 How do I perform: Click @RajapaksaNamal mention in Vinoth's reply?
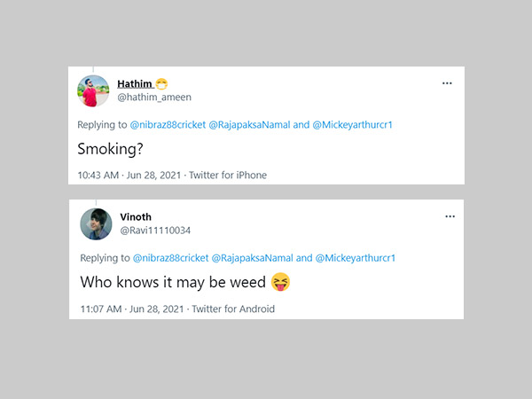(x=252, y=258)
